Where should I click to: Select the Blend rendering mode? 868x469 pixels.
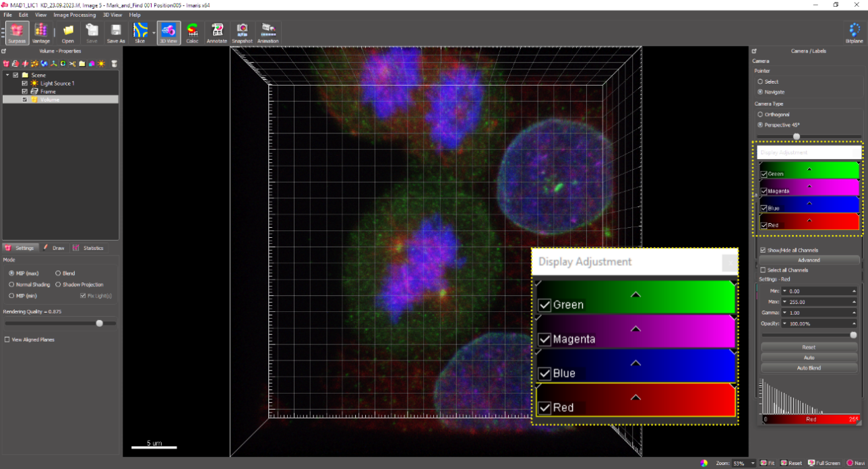pos(58,273)
